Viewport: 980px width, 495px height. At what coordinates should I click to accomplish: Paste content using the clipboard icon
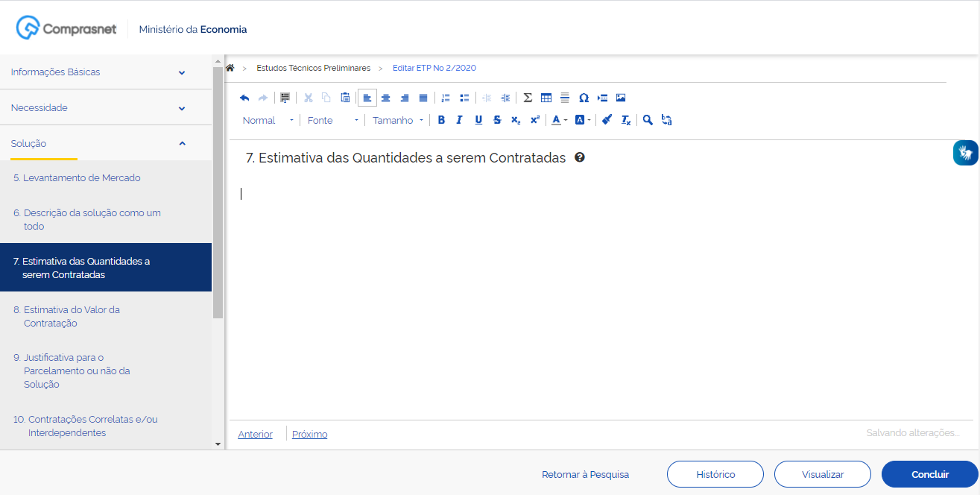tap(344, 97)
